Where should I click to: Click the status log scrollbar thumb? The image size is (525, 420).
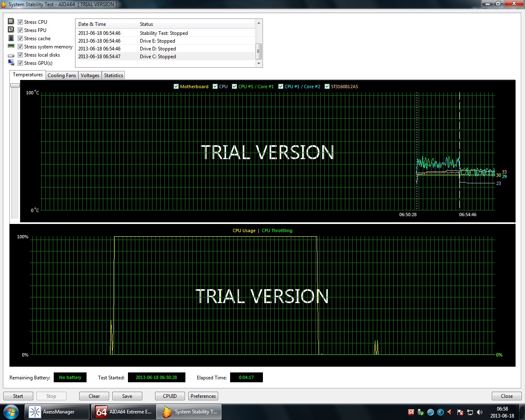(x=258, y=51)
